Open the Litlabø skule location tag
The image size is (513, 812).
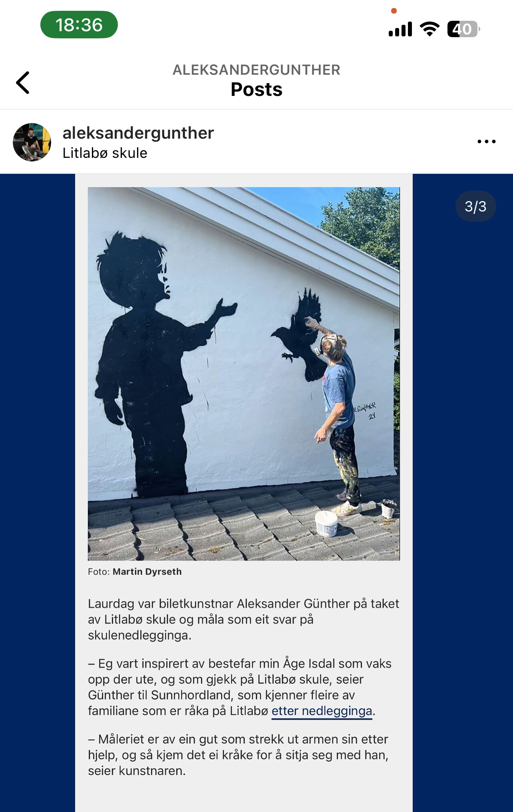coord(105,153)
